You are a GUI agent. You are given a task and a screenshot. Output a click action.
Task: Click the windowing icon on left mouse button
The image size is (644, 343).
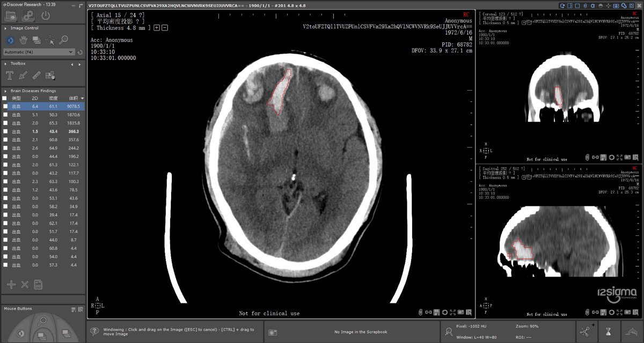point(20,333)
